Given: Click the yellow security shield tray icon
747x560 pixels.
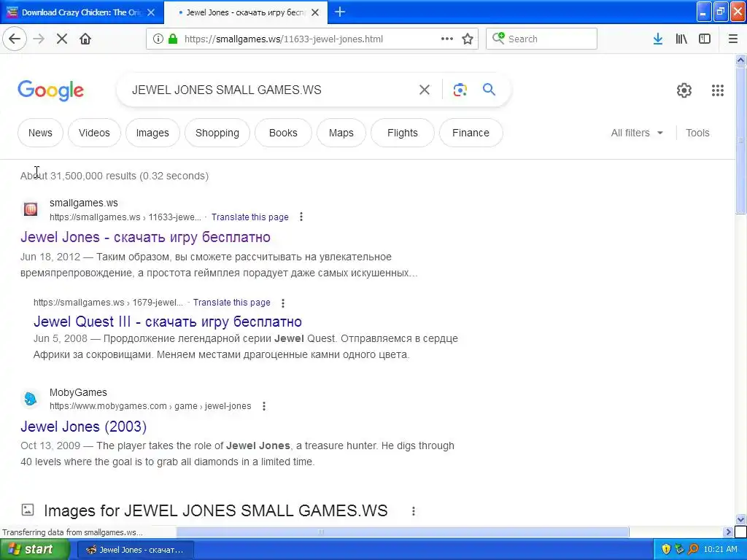Looking at the screenshot, I should pos(666,550).
